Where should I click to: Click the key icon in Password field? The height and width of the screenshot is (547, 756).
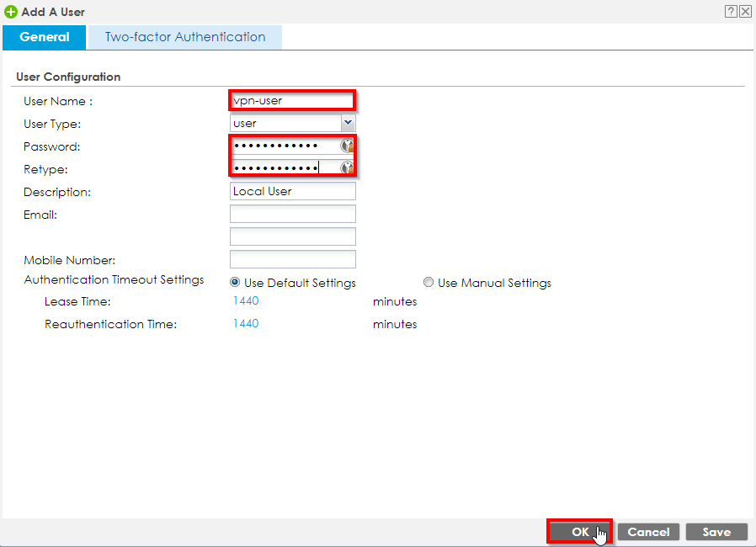[x=346, y=146]
